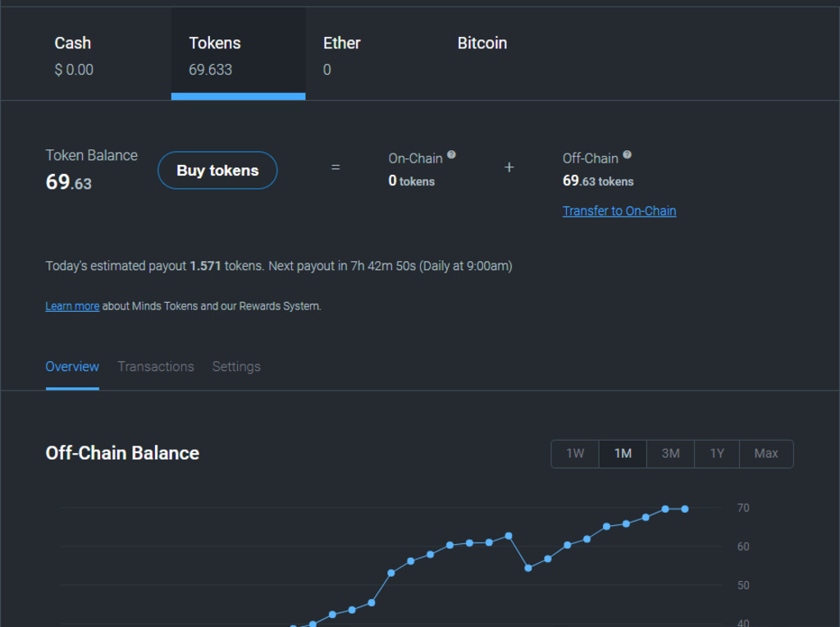The image size is (840, 627).
Task: Switch chart range to 3M
Action: click(670, 454)
